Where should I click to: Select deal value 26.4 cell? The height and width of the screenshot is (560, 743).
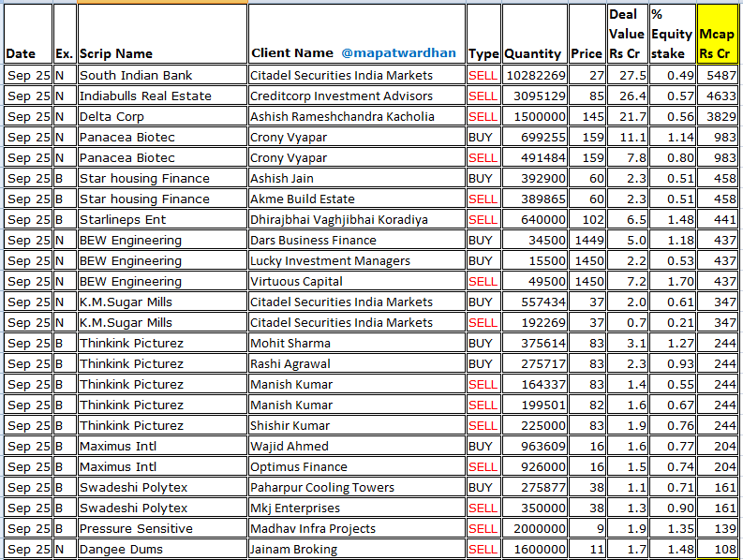tap(628, 96)
